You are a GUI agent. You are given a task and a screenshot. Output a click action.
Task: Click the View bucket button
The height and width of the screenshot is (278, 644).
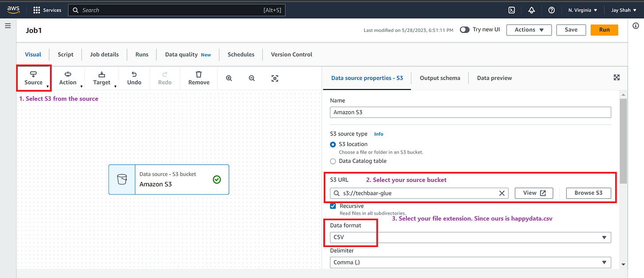coord(534,193)
